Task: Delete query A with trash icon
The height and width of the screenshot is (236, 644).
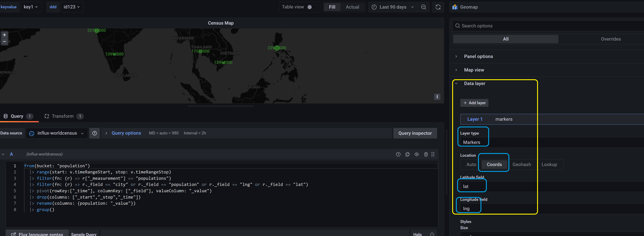Action: (x=426, y=154)
